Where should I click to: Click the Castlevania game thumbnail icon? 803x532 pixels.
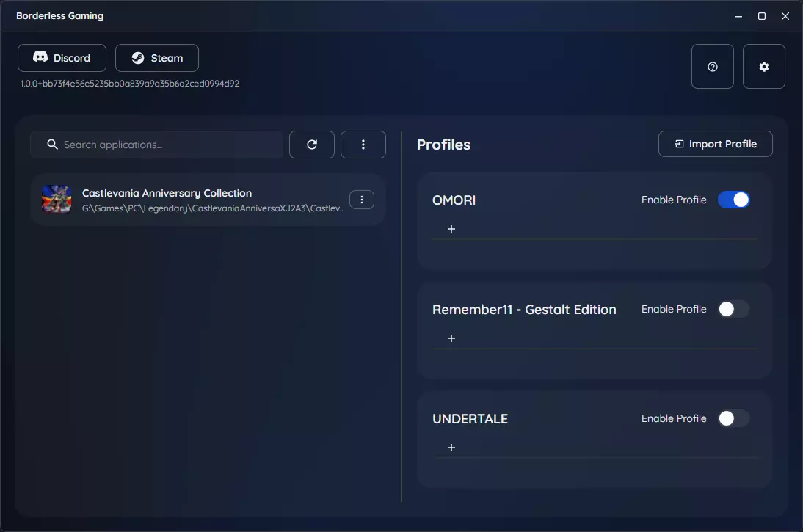(57, 200)
